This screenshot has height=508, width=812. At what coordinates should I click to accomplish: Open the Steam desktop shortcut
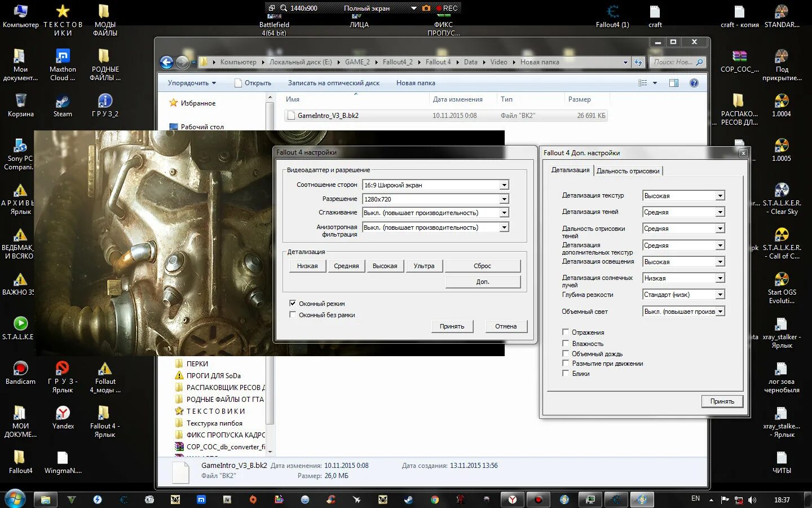[x=63, y=106]
